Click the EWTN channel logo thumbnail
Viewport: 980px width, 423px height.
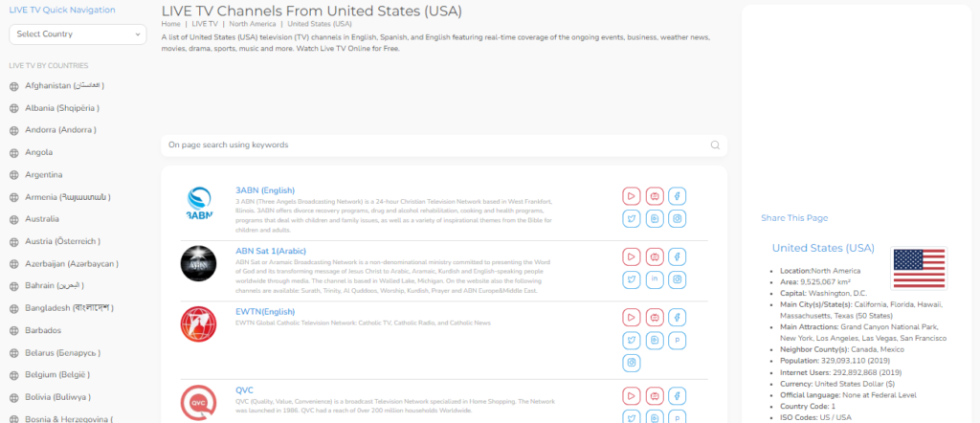[x=198, y=324]
